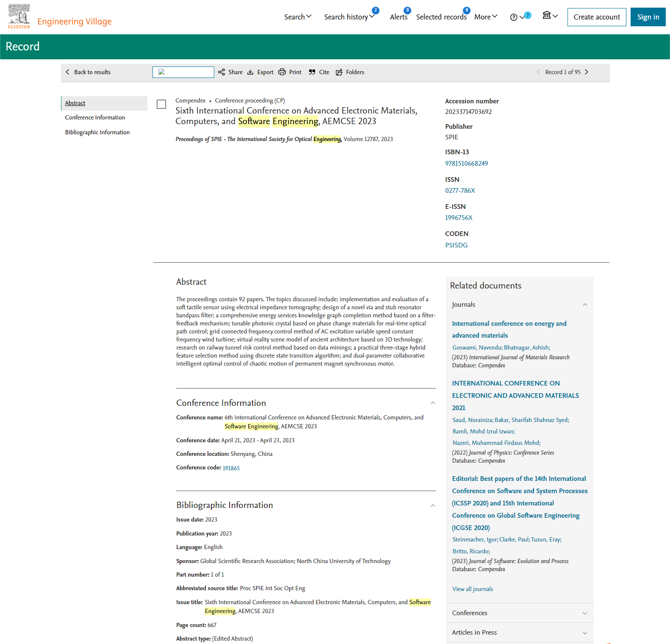Click author link Clarke, Paul

514,539
